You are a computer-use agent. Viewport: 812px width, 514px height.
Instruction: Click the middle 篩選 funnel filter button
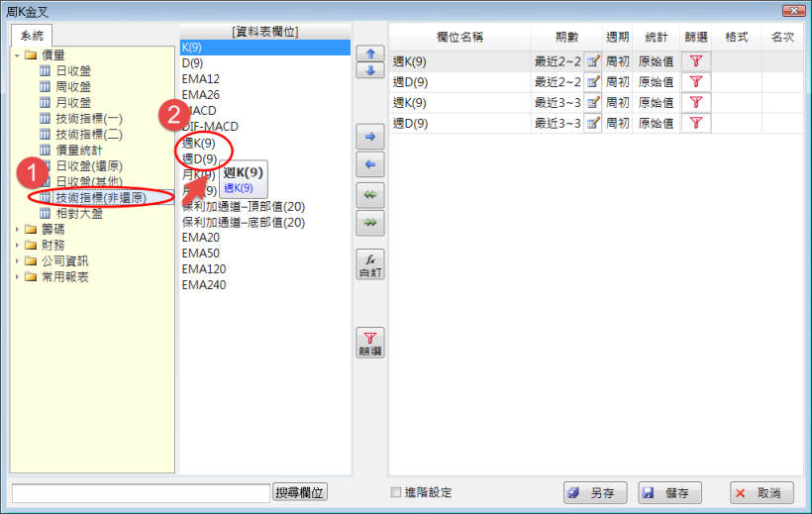(x=368, y=343)
